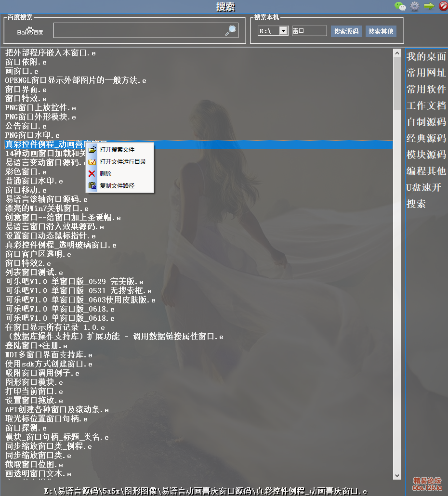Open 我的桌面 in right sidebar
Screen dimensions: 448x496
coord(426,57)
